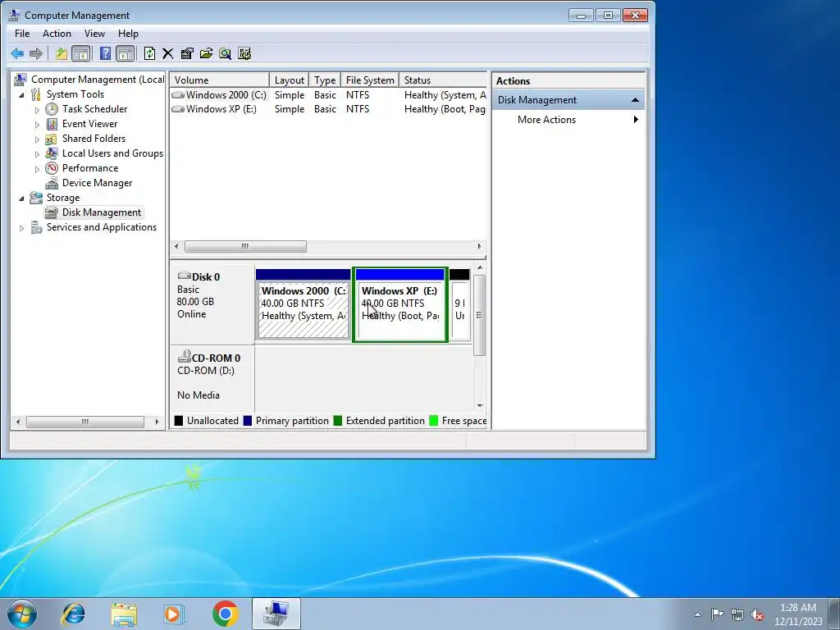Launch Internet Explorer from taskbar
This screenshot has width=840, height=630.
click(73, 614)
